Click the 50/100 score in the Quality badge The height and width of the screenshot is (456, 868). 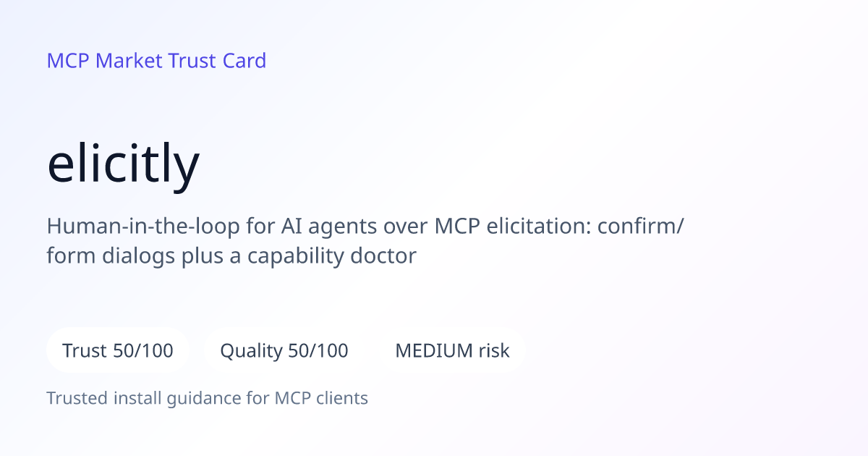click(318, 351)
